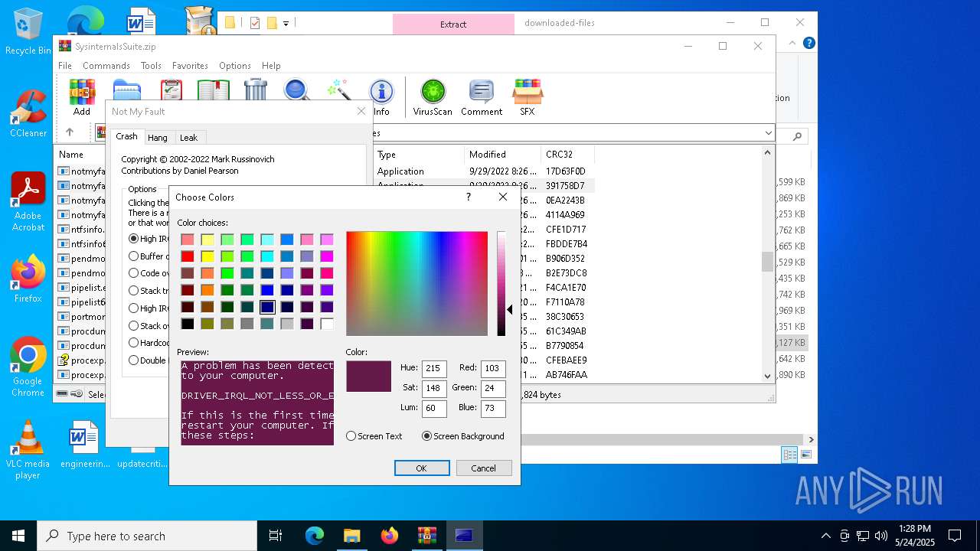Switch File Explorer to large icons view
Viewport: 980px width, 551px height.
pos(805,455)
